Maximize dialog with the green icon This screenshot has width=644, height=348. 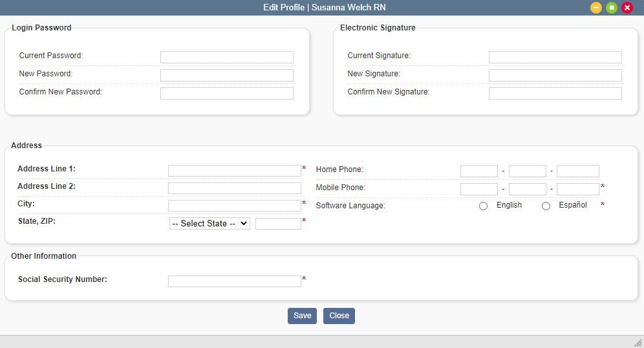click(612, 7)
